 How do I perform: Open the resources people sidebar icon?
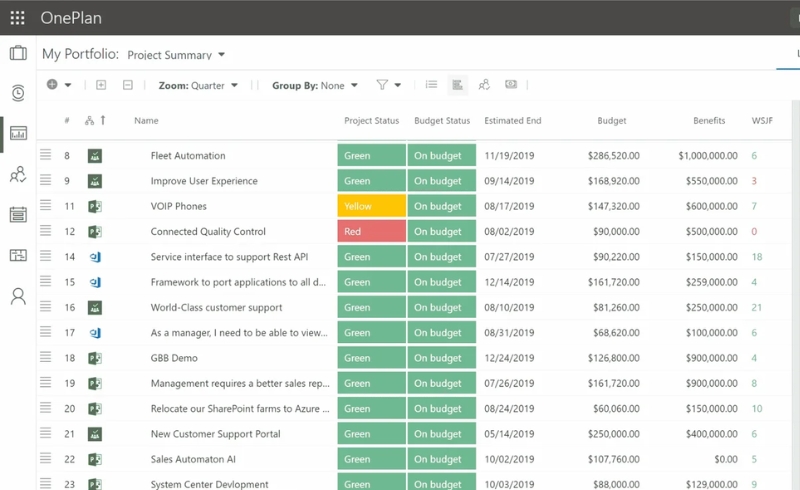(x=18, y=175)
